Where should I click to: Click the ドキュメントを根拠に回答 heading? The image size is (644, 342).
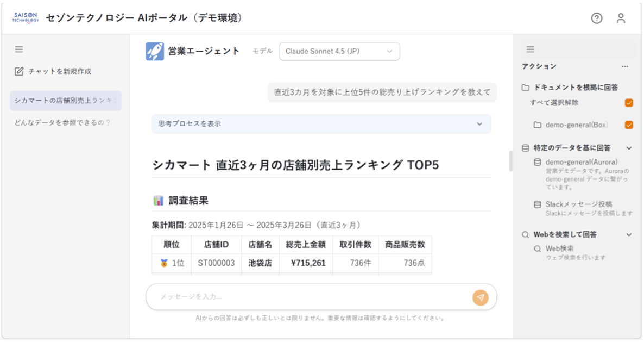576,88
